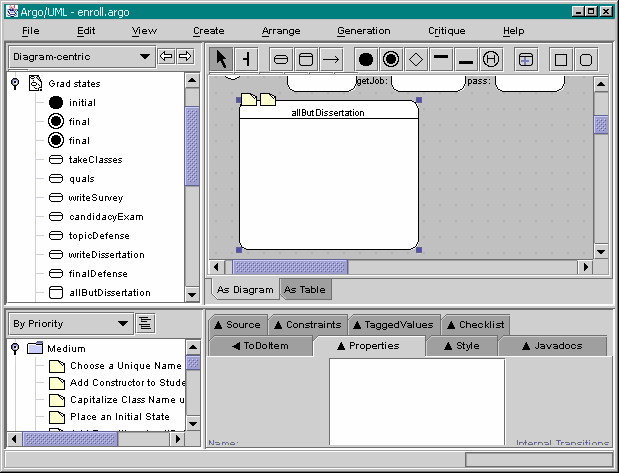The width and height of the screenshot is (619, 473).
Task: Select the initial state tool
Action: coord(366,60)
